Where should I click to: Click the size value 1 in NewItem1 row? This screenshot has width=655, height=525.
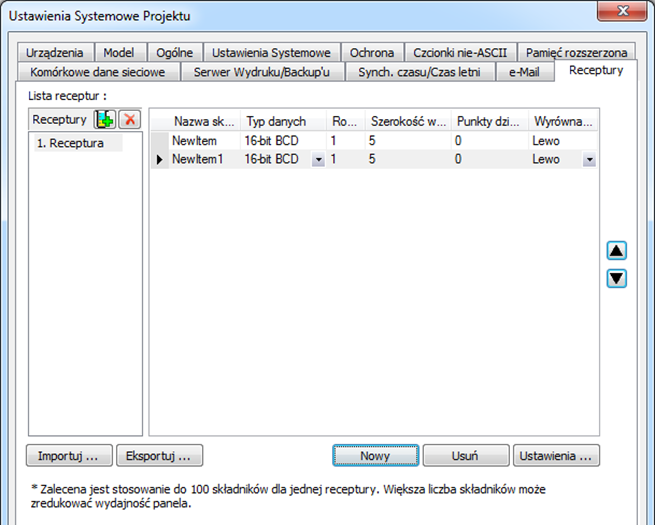[345, 159]
